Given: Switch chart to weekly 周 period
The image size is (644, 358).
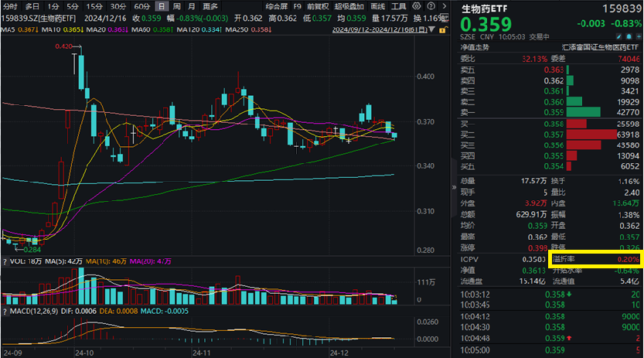Looking at the screenshot, I should point(175,6).
